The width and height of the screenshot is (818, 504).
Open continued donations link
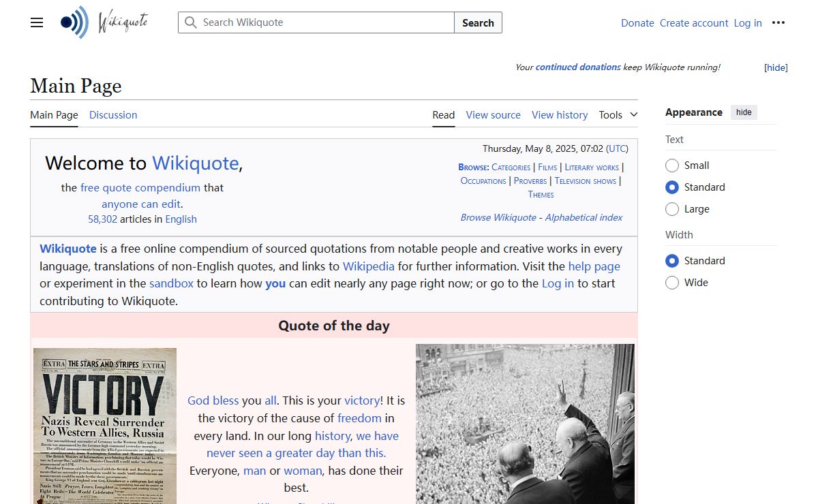point(578,67)
